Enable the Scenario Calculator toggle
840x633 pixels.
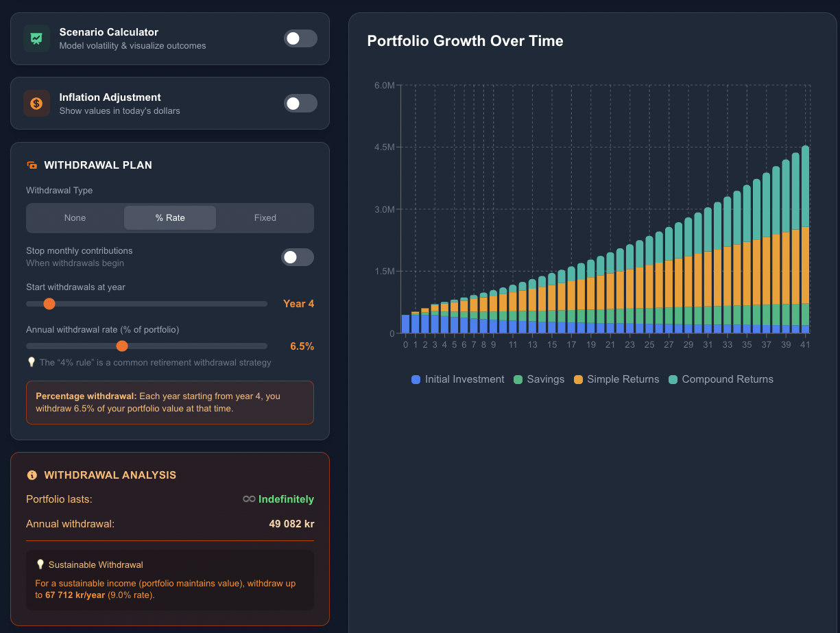click(300, 38)
